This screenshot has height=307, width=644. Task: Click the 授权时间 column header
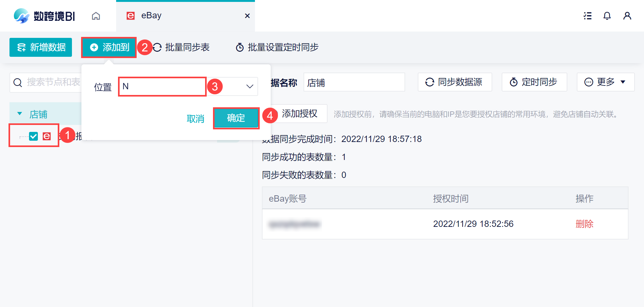point(451,199)
